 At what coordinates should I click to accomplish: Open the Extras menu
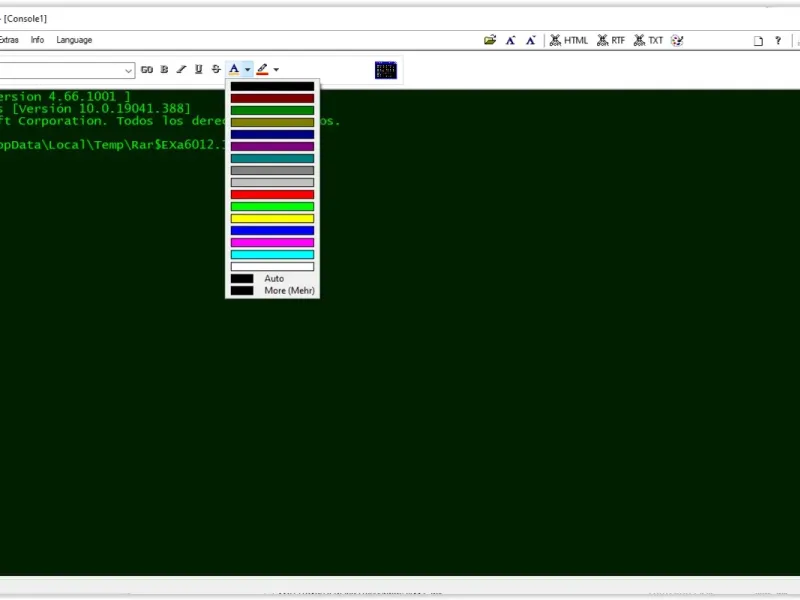tap(9, 40)
